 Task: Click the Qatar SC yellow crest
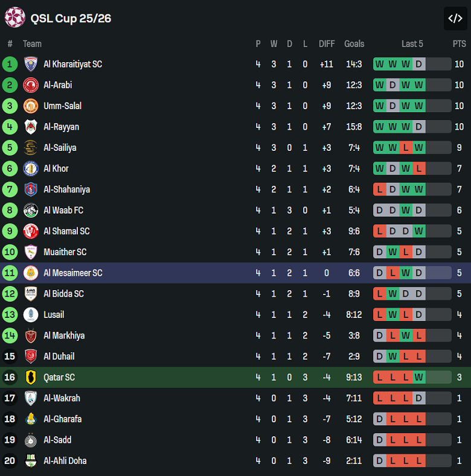tap(31, 378)
